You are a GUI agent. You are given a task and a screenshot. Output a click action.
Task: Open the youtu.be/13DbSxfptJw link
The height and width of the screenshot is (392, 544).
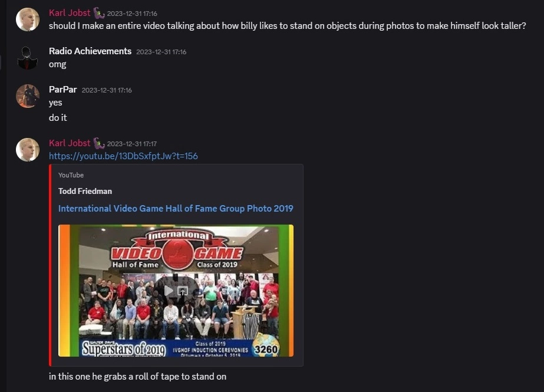point(124,156)
